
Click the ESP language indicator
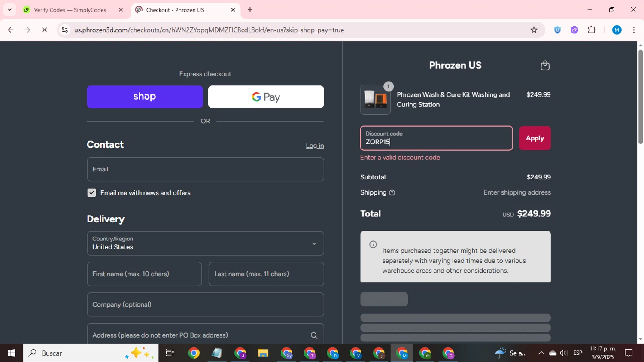578,353
